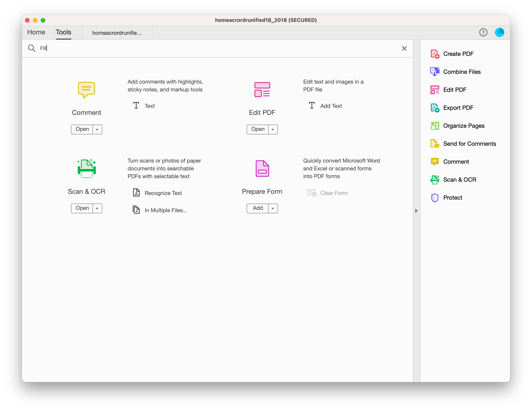Select Combine Files in the right pane
532x411 pixels.
(462, 72)
